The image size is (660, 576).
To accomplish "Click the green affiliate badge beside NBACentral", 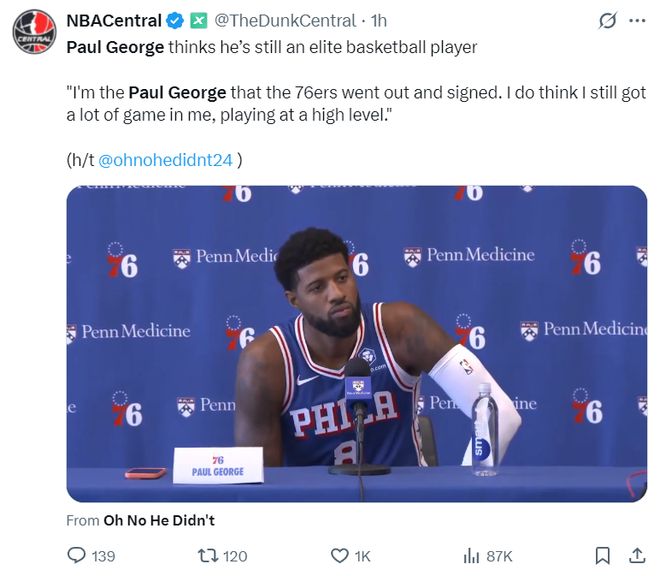I will tap(198, 20).
